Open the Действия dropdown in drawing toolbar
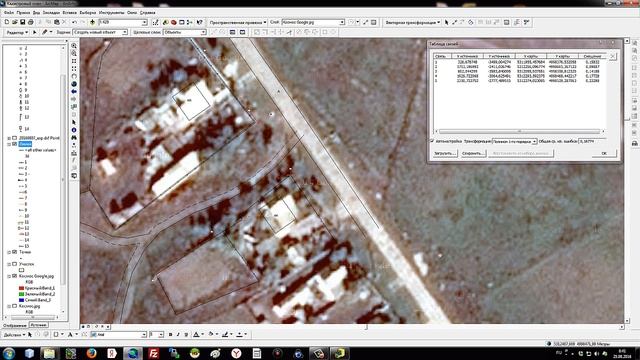The width and height of the screenshot is (640, 360). click(14, 335)
